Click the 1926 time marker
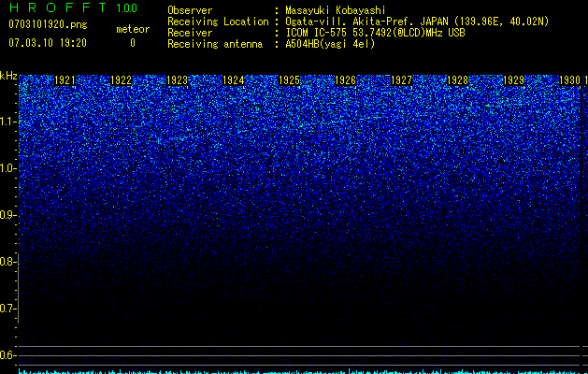 [x=346, y=80]
